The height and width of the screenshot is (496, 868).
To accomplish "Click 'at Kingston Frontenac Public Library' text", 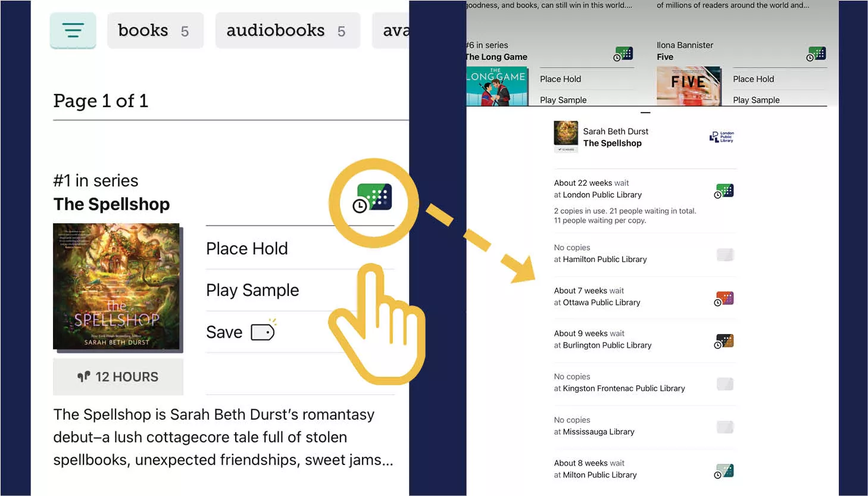I will [x=619, y=388].
